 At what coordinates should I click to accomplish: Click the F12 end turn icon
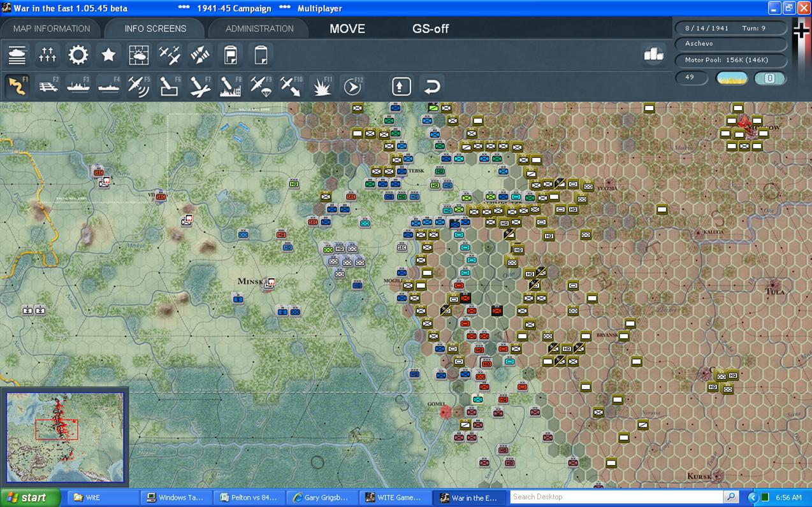[352, 86]
